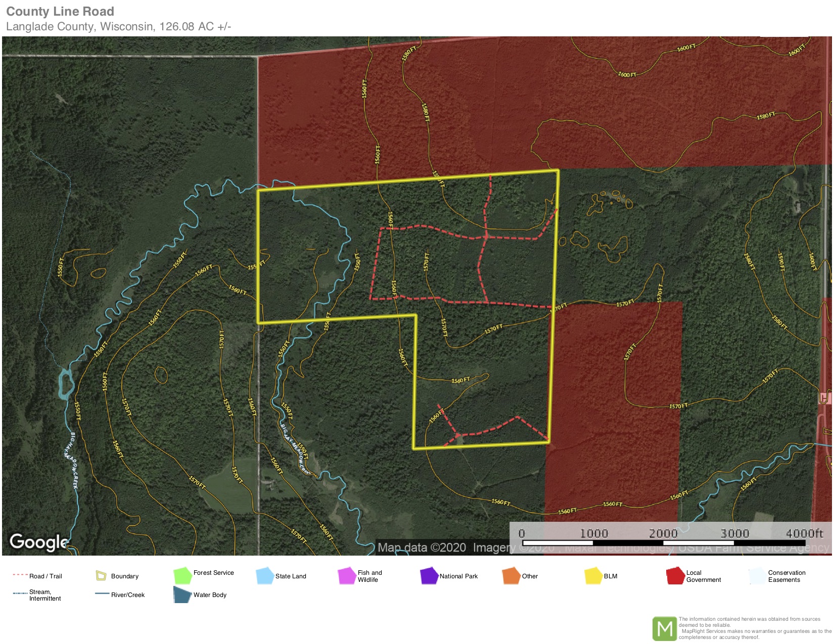The width and height of the screenshot is (834, 644).
Task: Click the dark blue Water Body icon
Action: 181,595
